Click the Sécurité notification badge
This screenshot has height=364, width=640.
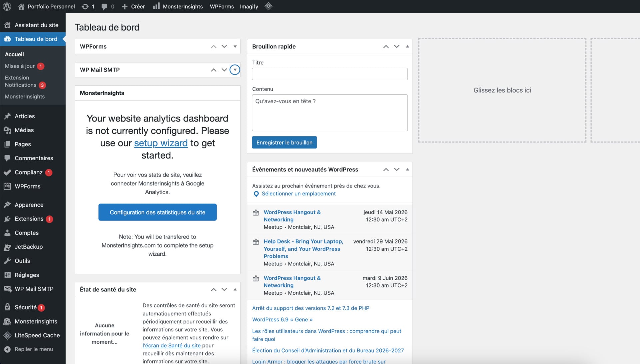[x=41, y=308]
